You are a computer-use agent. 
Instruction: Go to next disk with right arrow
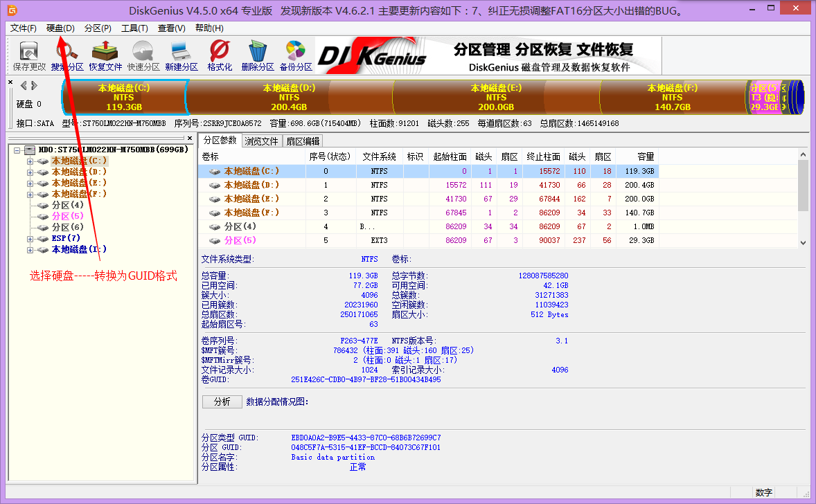pyautogui.click(x=35, y=85)
